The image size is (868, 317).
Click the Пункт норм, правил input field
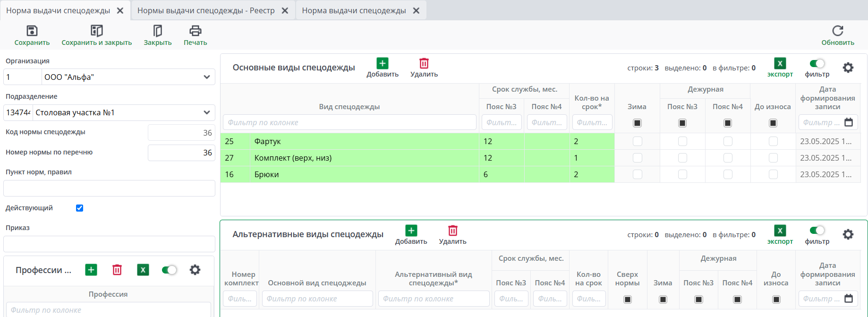[109, 188]
